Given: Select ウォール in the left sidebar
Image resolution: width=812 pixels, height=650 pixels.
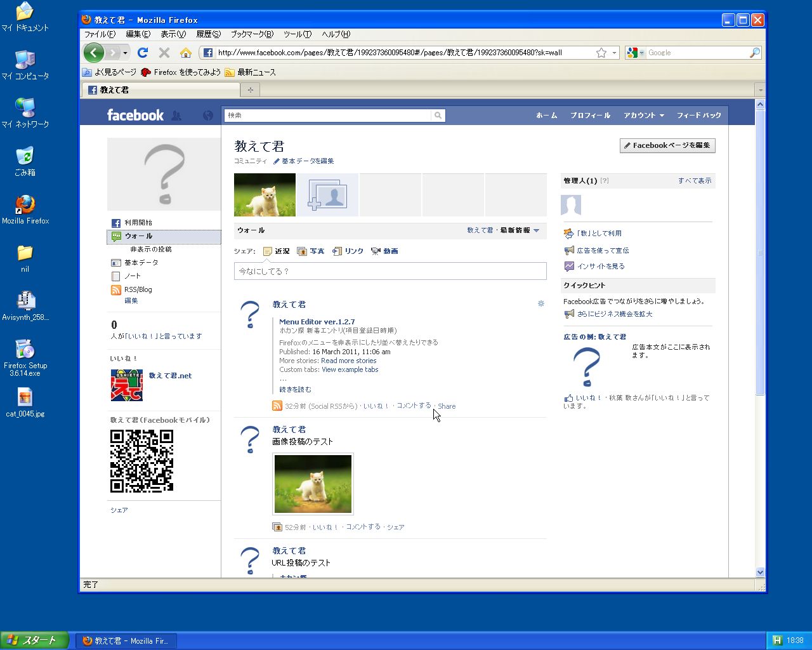Looking at the screenshot, I should pyautogui.click(x=164, y=236).
